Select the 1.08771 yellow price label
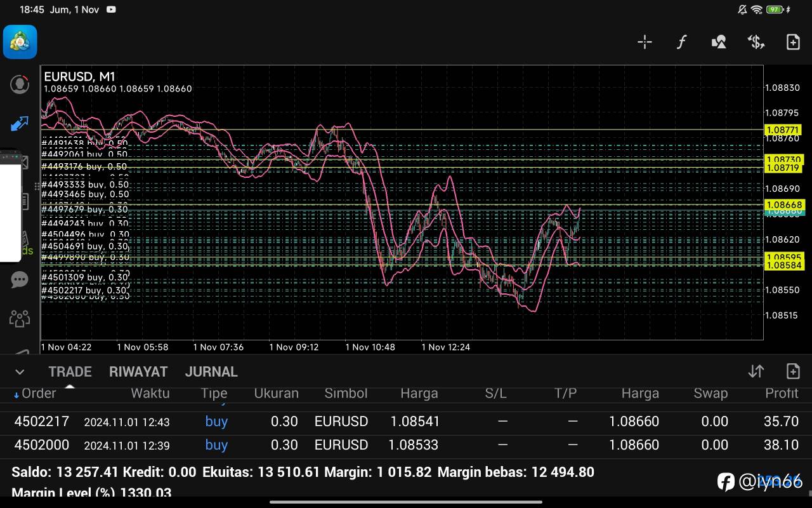This screenshot has height=508, width=812. coord(784,130)
